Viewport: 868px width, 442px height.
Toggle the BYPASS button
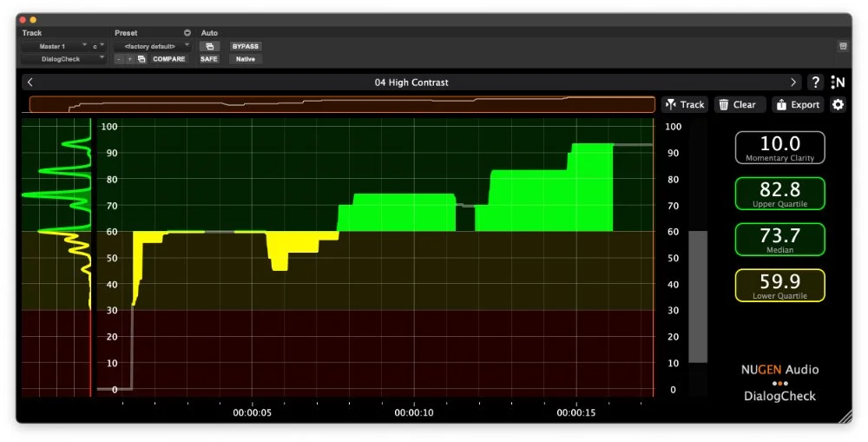[x=246, y=47]
